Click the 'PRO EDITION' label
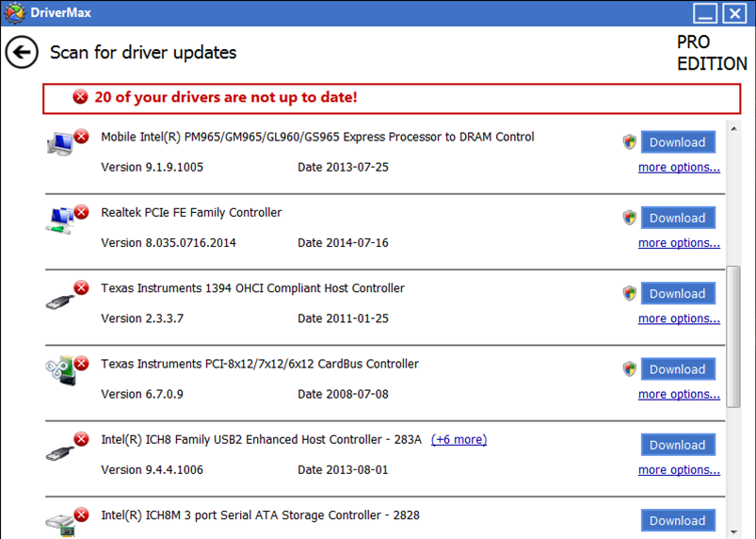The height and width of the screenshot is (539, 756). pyautogui.click(x=712, y=53)
